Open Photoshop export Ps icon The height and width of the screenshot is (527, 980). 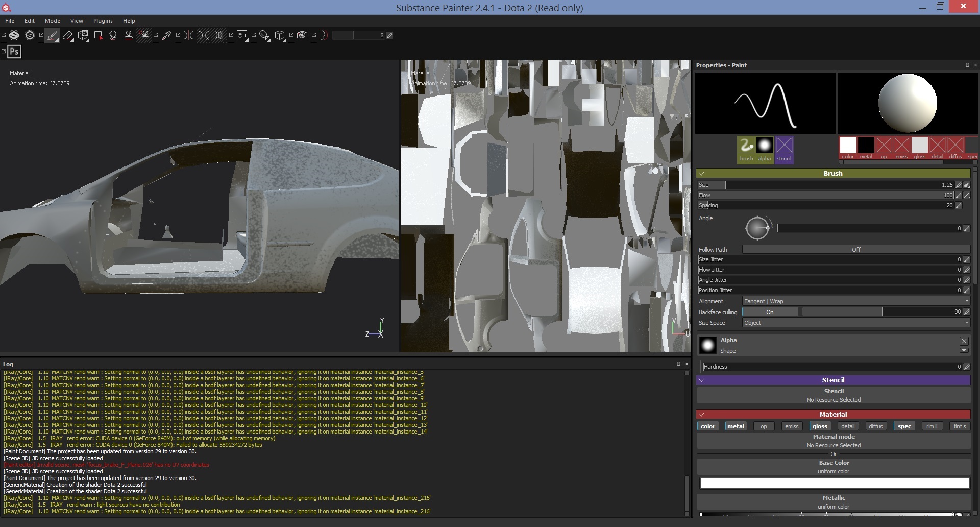click(x=14, y=52)
